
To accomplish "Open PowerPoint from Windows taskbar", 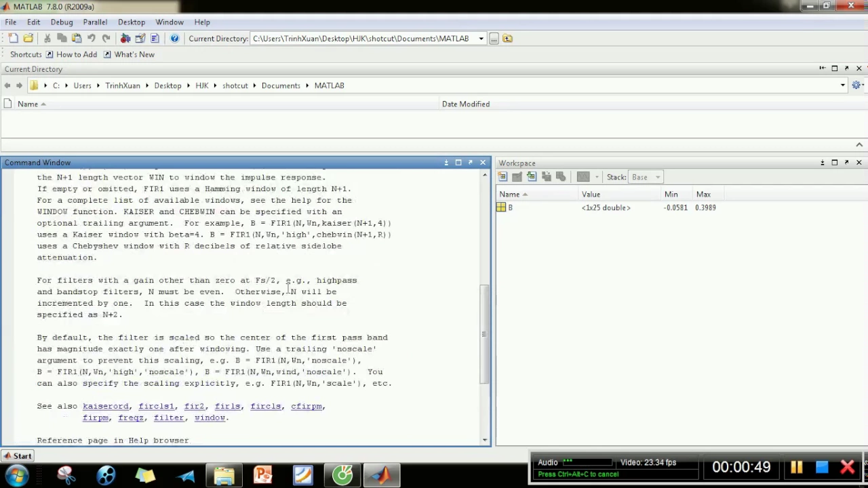I will click(x=263, y=474).
